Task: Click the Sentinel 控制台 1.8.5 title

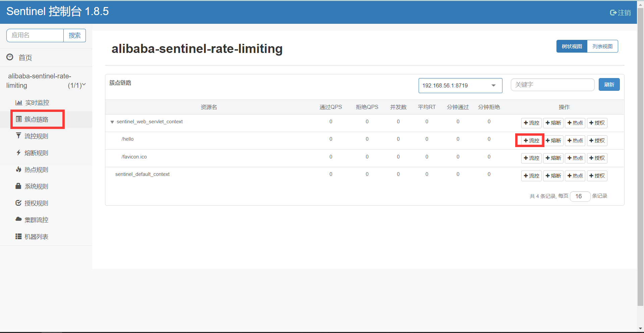Action: (58, 11)
